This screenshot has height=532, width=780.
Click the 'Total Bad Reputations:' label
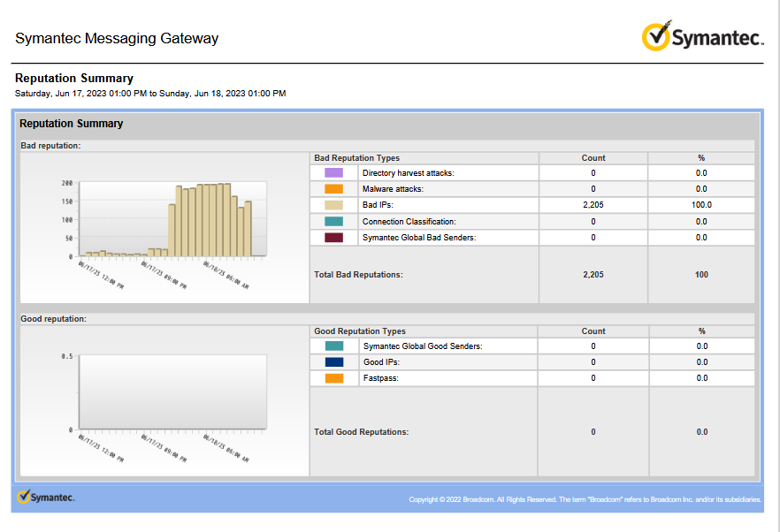coord(358,275)
